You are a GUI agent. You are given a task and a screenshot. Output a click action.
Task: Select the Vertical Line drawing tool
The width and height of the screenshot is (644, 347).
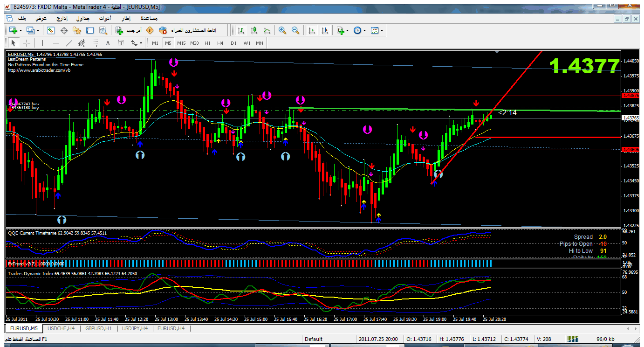click(42, 43)
